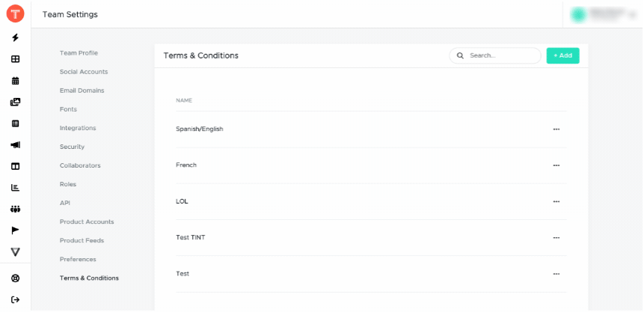Open options menu for LOL row

(x=556, y=201)
